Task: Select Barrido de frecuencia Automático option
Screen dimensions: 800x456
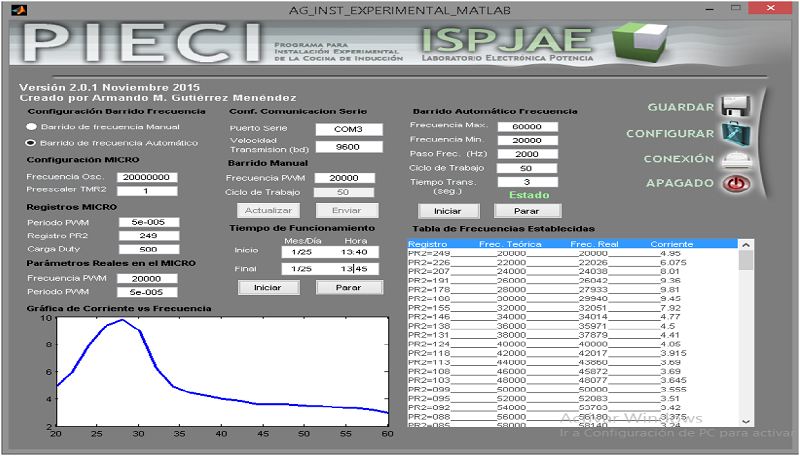Action: [x=32, y=143]
